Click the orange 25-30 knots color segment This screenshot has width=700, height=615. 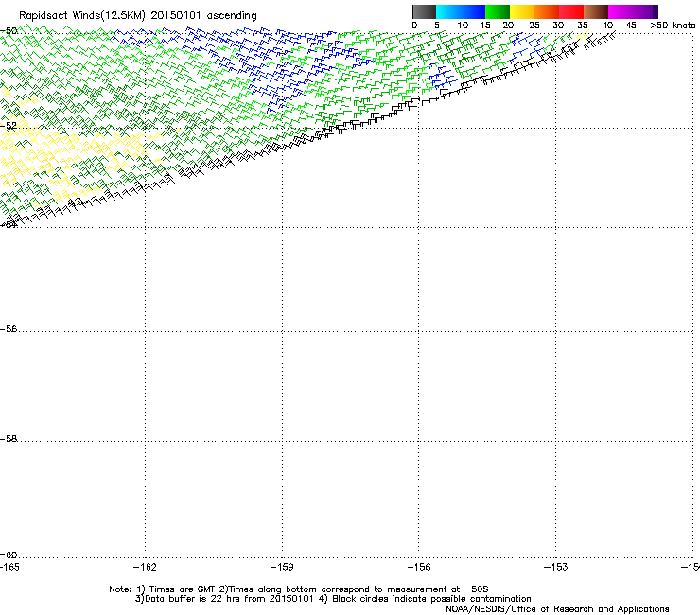coord(547,11)
